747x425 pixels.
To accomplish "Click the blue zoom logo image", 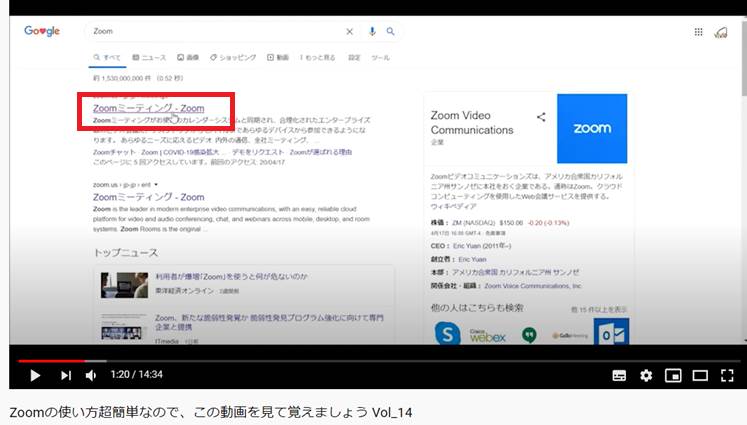I will [x=592, y=129].
